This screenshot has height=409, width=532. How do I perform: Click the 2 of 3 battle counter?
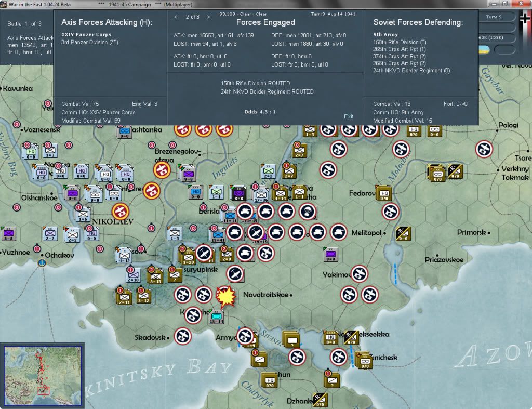tap(192, 17)
